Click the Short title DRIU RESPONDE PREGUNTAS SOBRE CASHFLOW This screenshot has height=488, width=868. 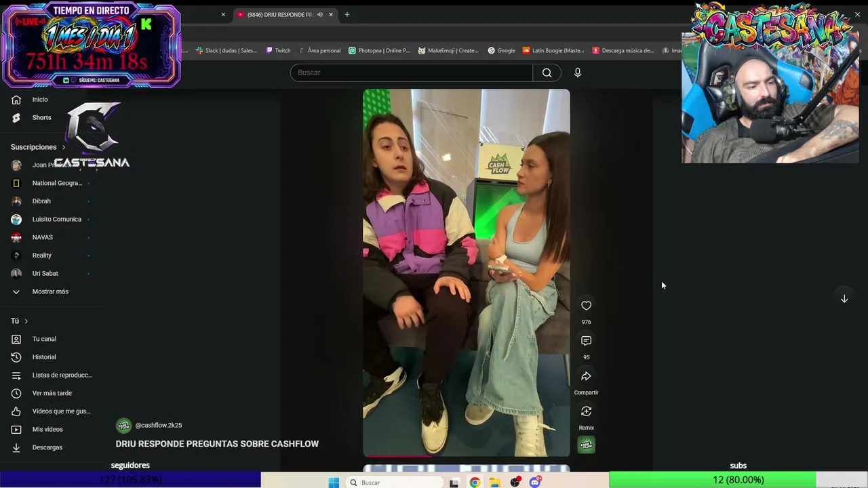pyautogui.click(x=217, y=444)
